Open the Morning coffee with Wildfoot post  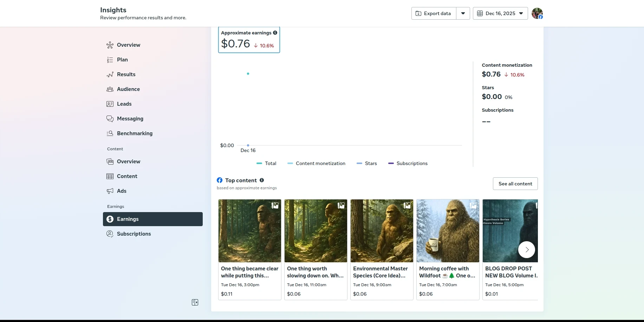click(448, 249)
